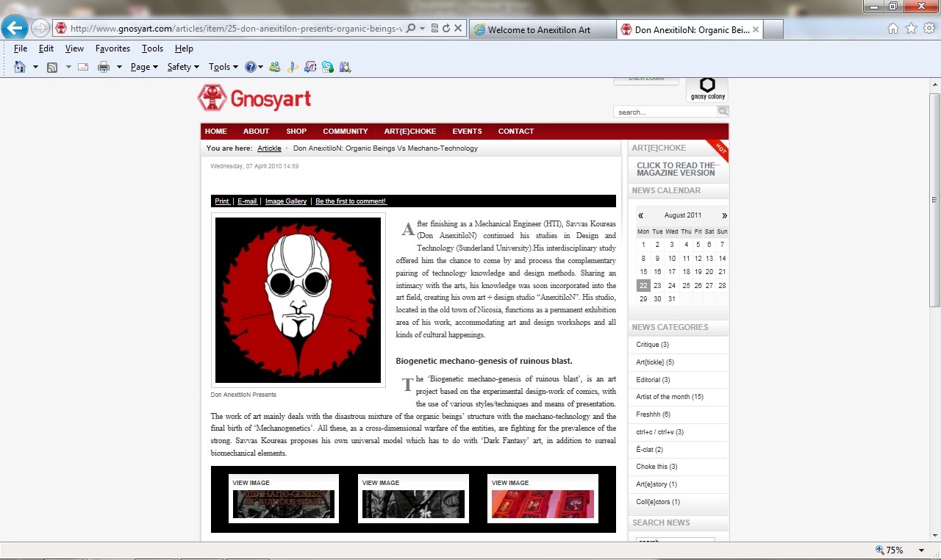Click the vertical page scrollbar thumb
The height and width of the screenshot is (560, 941).
point(934,200)
